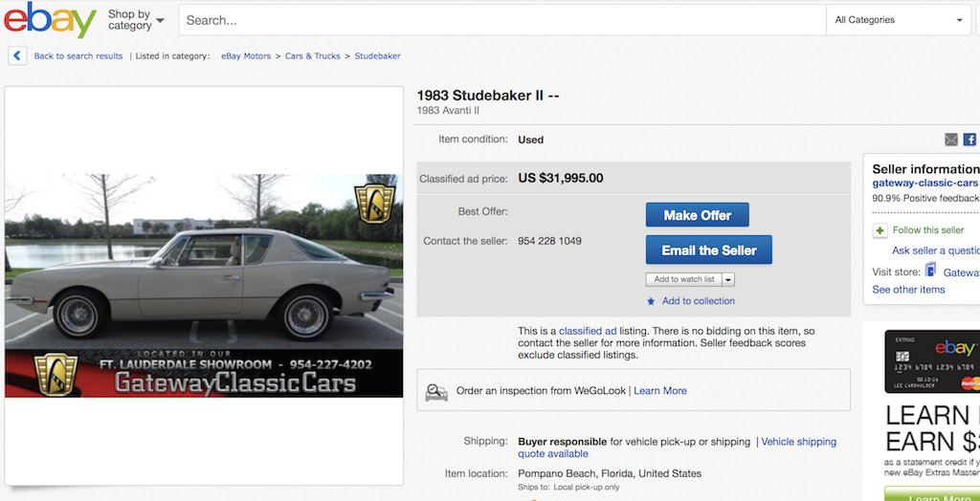Open the Shop by category dropdown
This screenshot has height=501, width=980.
pos(135,20)
